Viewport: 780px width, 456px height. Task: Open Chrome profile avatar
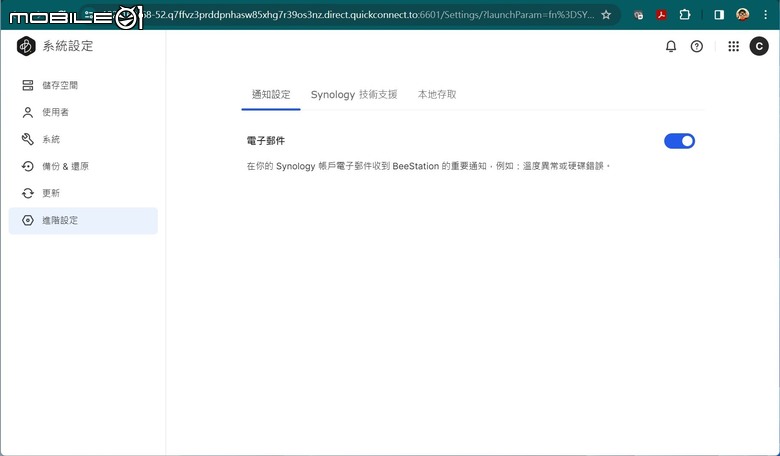743,14
